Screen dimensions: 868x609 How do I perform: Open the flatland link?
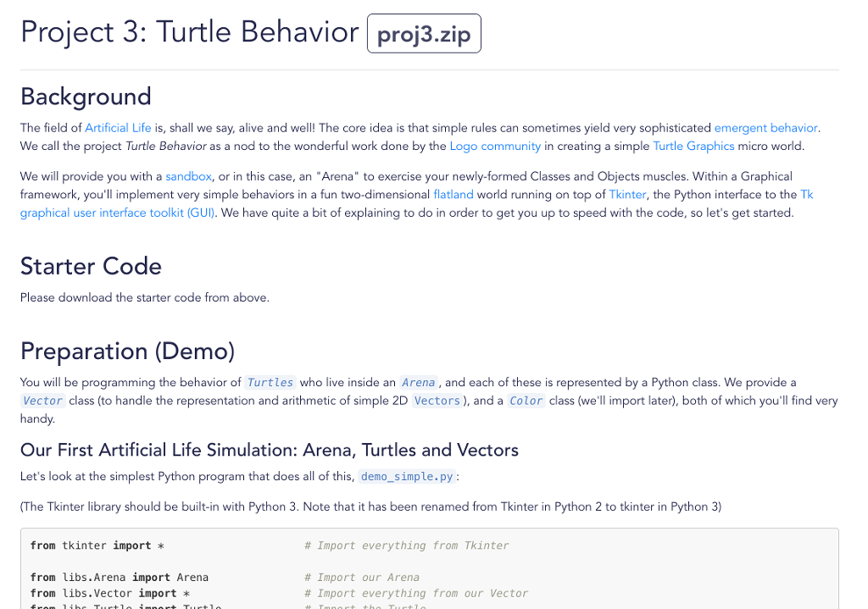click(x=453, y=194)
